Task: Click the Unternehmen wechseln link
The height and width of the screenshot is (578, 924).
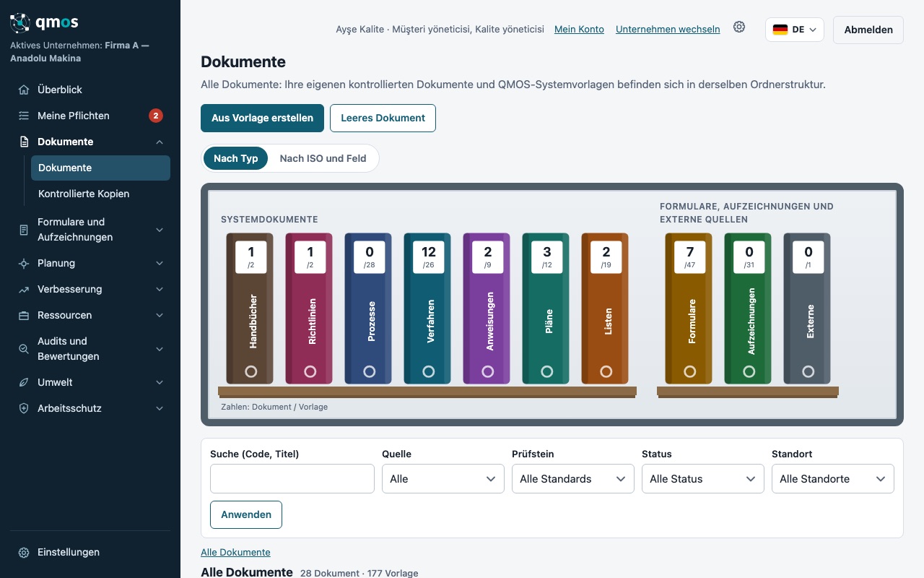Action: point(668,30)
